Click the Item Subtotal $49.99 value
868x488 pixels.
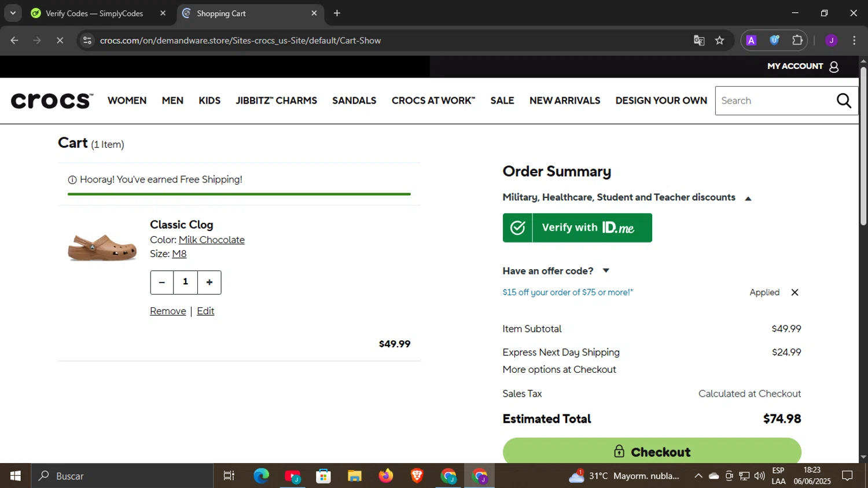coord(786,329)
